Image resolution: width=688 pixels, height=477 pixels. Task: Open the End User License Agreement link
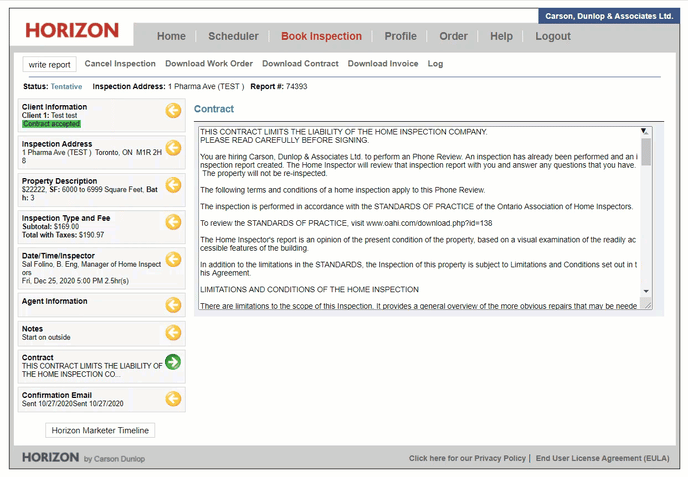603,459
